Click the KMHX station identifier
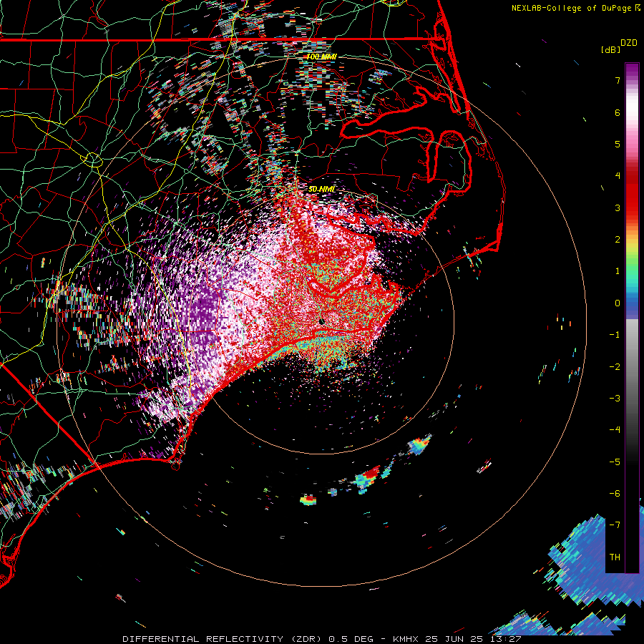644x644 pixels. pyautogui.click(x=406, y=639)
